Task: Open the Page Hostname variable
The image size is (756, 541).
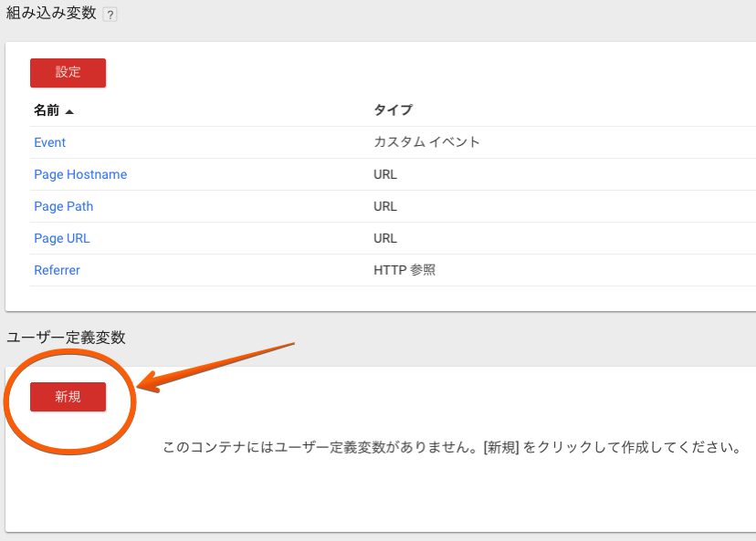Action: click(x=80, y=174)
